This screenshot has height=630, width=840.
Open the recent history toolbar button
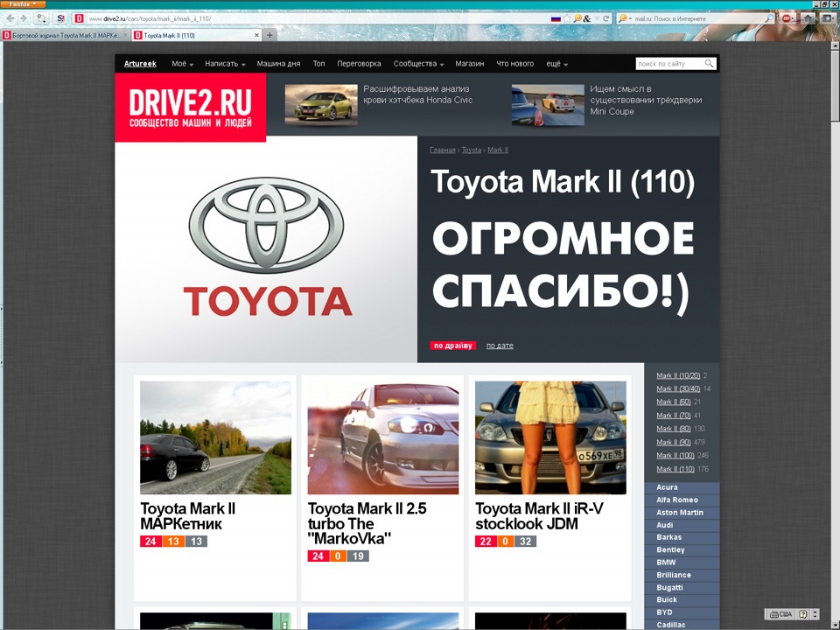pyautogui.click(x=41, y=18)
